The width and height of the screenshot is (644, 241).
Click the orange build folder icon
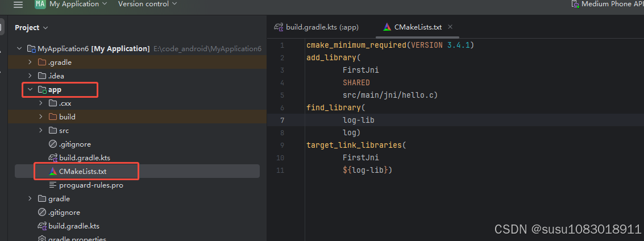click(x=52, y=117)
